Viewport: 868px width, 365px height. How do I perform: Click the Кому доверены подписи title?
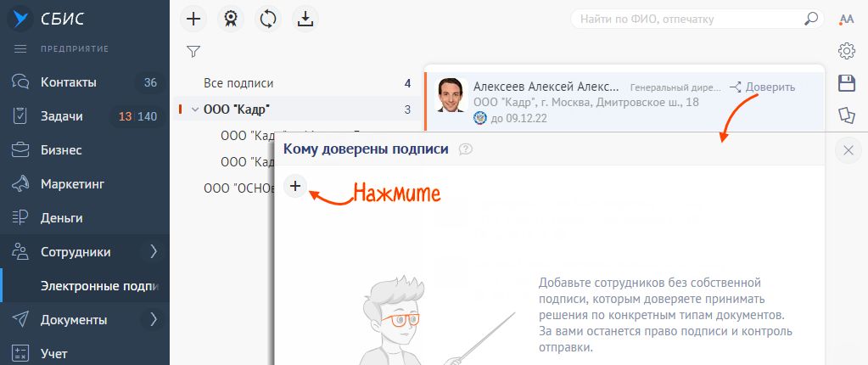[366, 149]
